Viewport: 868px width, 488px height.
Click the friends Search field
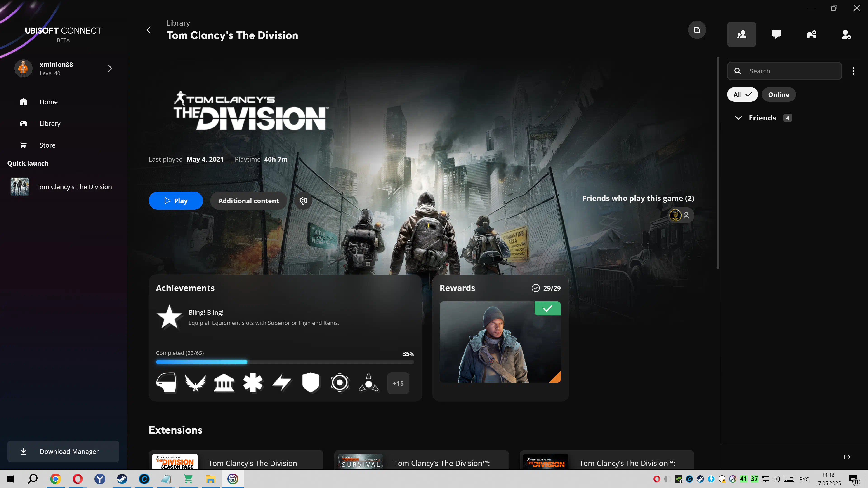click(x=784, y=71)
